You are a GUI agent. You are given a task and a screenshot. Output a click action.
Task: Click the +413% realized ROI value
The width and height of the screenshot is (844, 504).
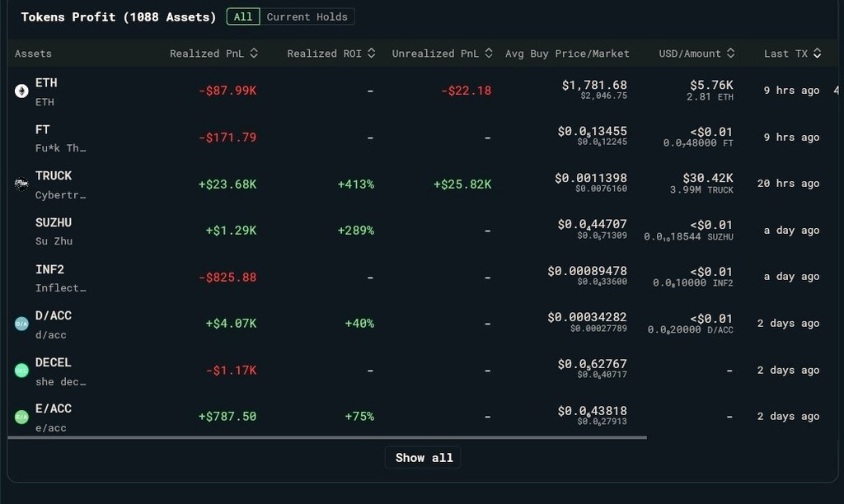356,184
